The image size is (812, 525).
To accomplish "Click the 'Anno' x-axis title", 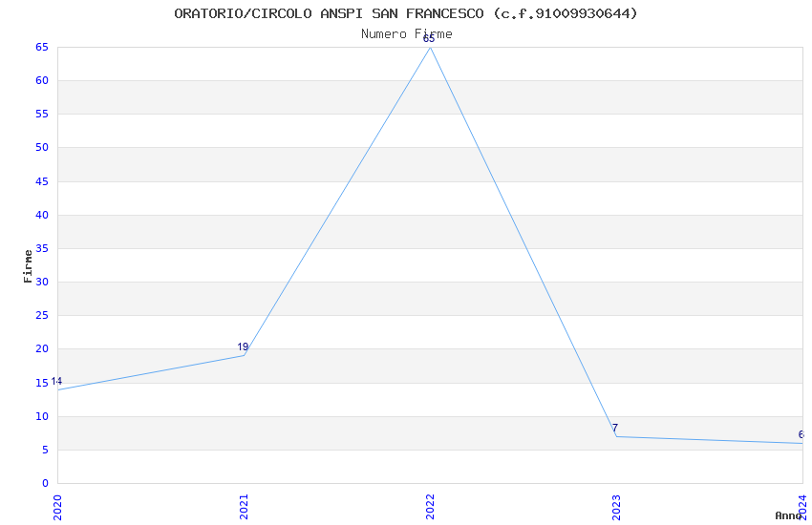I will (788, 515).
